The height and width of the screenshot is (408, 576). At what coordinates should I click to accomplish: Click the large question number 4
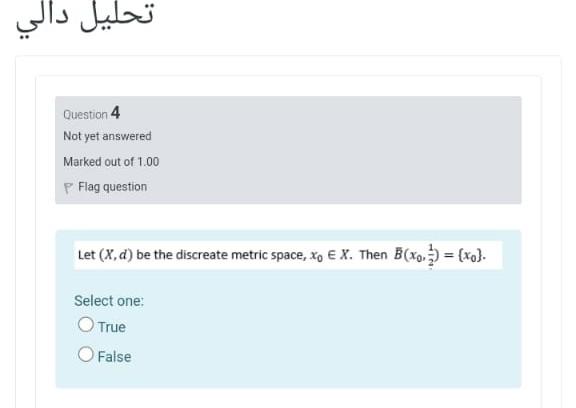[115, 112]
